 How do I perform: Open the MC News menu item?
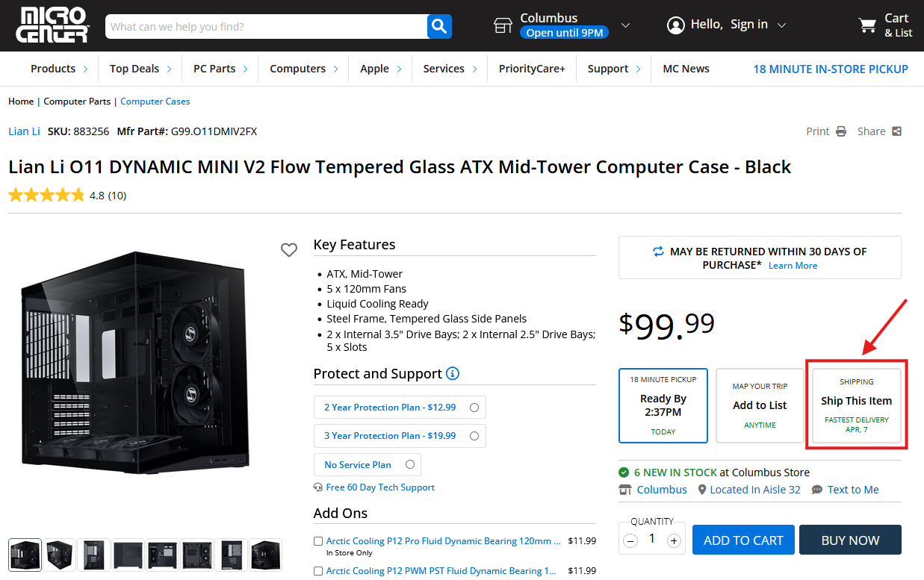(x=686, y=69)
